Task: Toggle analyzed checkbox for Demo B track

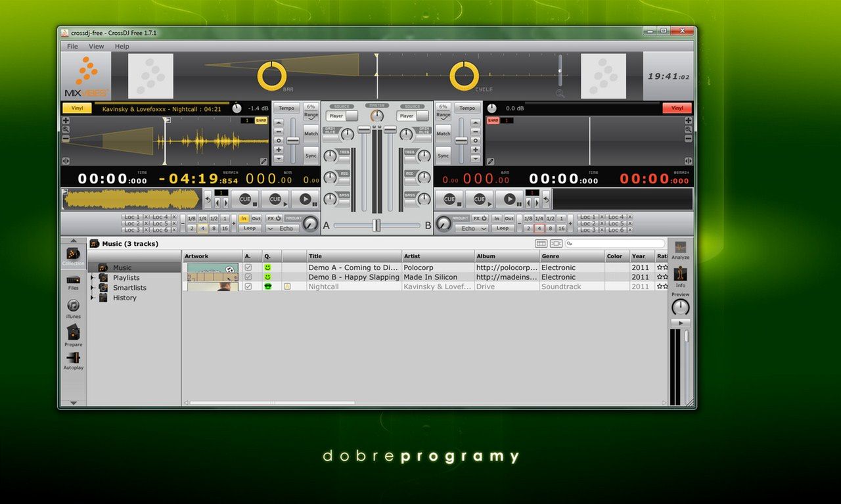Action: [248, 277]
